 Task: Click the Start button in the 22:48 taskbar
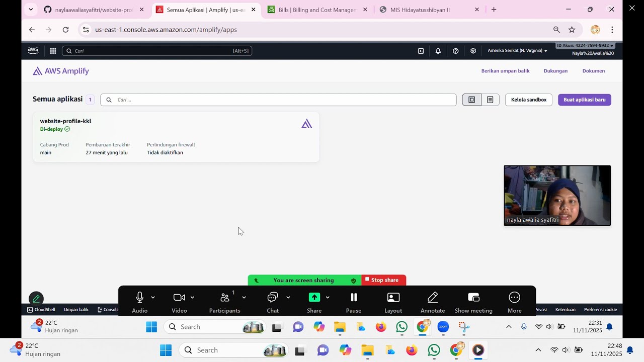click(166, 350)
